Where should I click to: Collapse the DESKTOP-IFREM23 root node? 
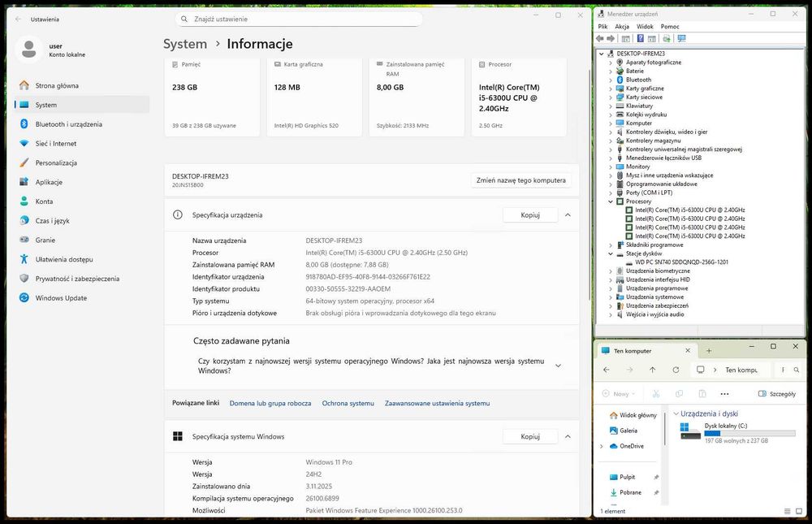tap(601, 54)
